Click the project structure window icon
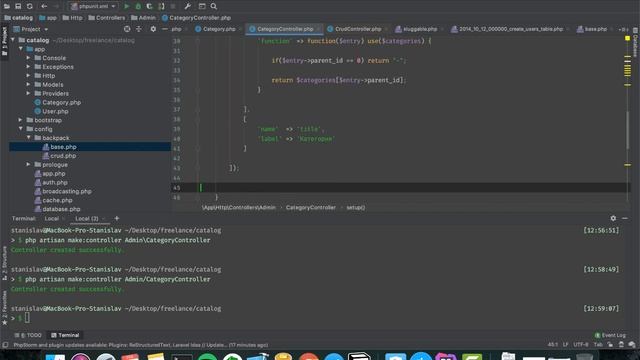The width and height of the screenshot is (640, 360). [202, 6]
